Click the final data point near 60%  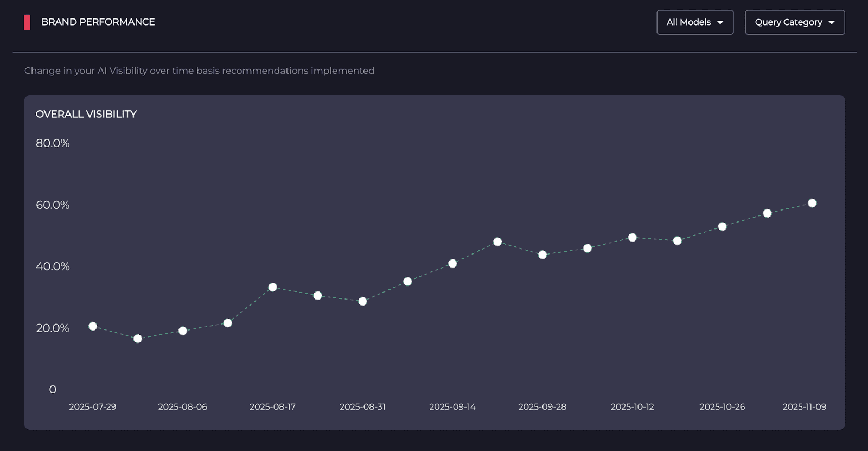tap(812, 203)
